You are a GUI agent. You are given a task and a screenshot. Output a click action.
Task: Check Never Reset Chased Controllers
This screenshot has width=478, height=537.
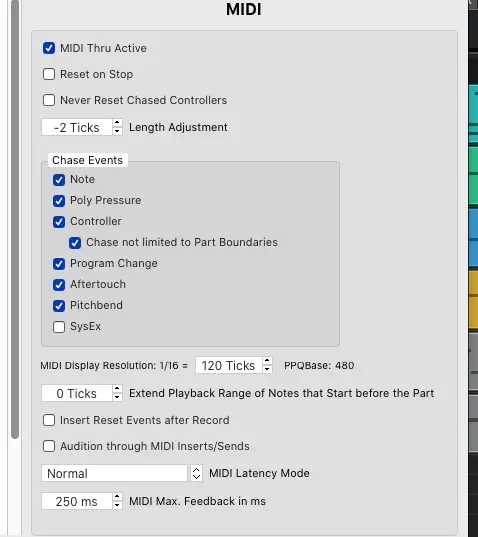click(x=49, y=100)
